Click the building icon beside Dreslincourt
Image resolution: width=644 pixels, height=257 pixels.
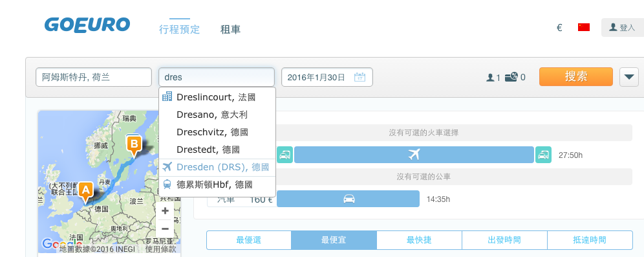[x=167, y=96]
